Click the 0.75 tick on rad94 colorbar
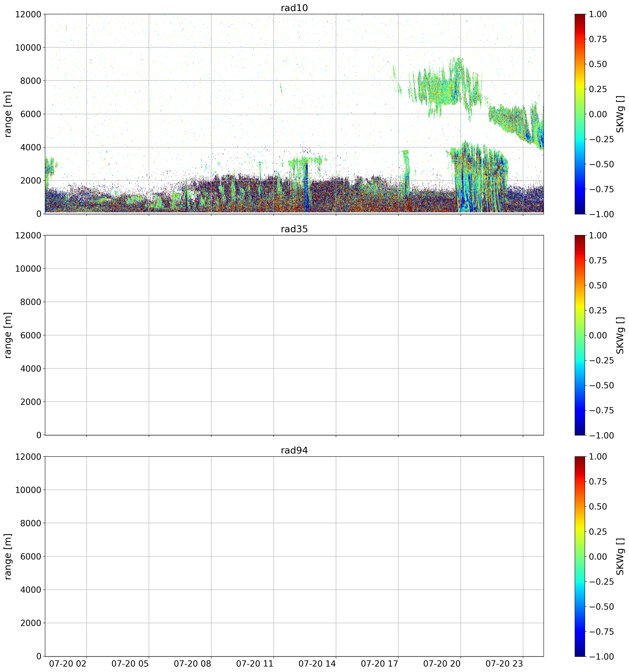The height and width of the screenshot is (672, 629). click(598, 482)
